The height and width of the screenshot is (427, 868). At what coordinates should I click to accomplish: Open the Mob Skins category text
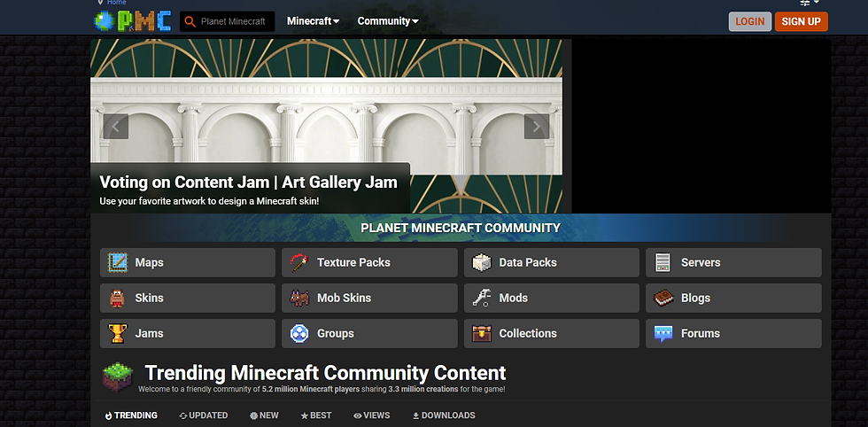(344, 298)
